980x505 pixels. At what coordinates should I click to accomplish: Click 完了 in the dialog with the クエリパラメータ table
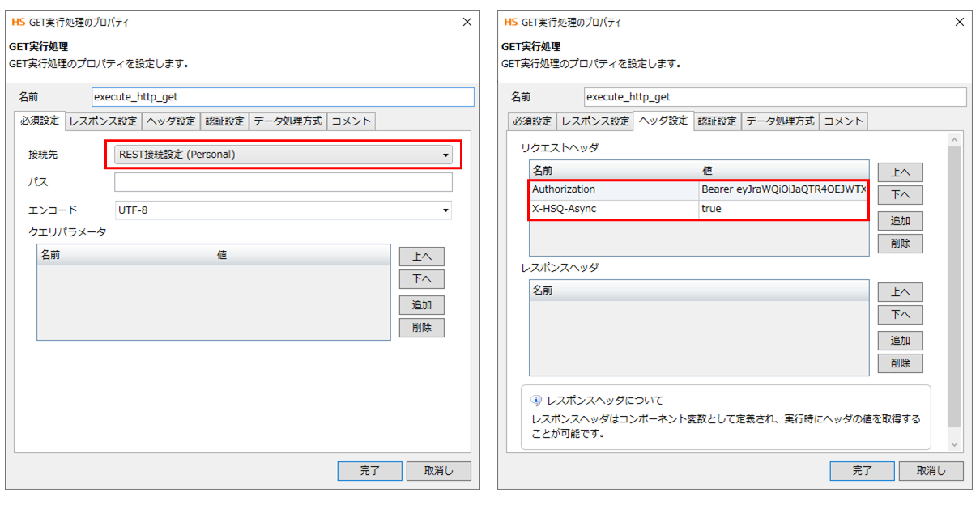pyautogui.click(x=369, y=471)
